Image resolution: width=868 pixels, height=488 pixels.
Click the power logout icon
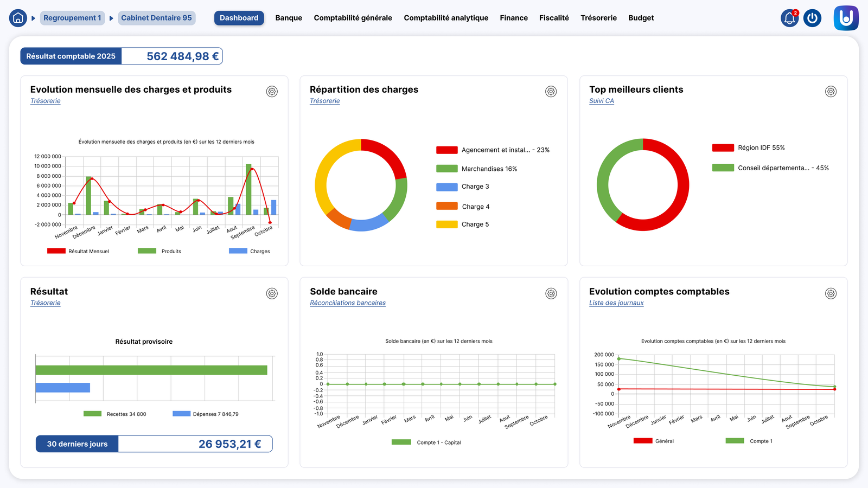[x=812, y=18]
